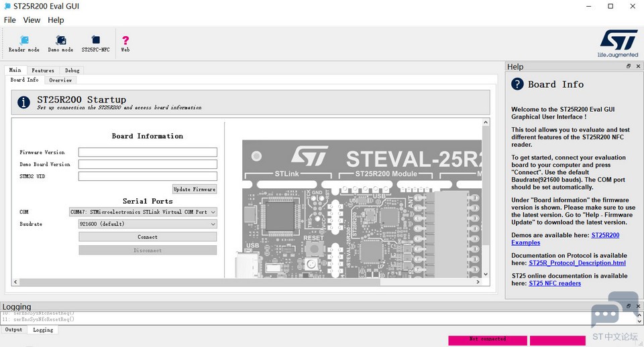Maximize the ST25R200 Eval GUI window
644x347 pixels.
(x=610, y=6)
